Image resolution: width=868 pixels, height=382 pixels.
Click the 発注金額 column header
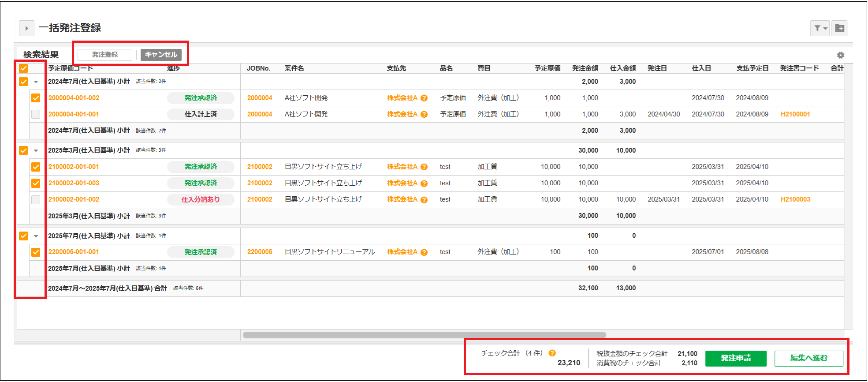pyautogui.click(x=585, y=68)
